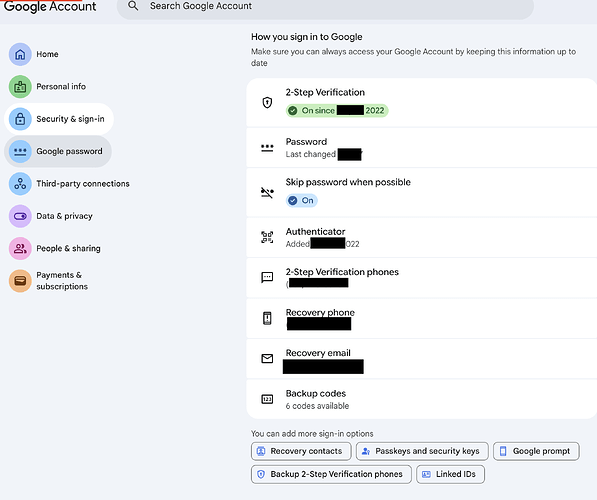Click the Linked IDs card icon

(426, 474)
